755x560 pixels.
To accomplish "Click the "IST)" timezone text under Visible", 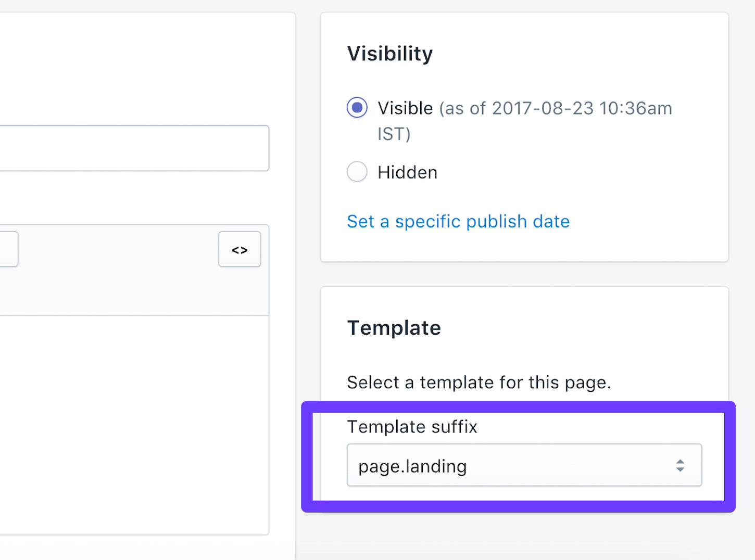I will tap(394, 134).
